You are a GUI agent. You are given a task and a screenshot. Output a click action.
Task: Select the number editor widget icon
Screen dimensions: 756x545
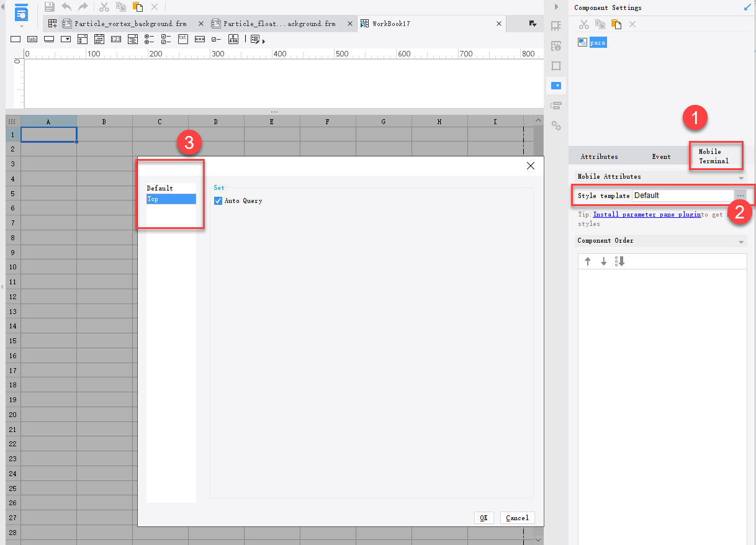(x=116, y=39)
